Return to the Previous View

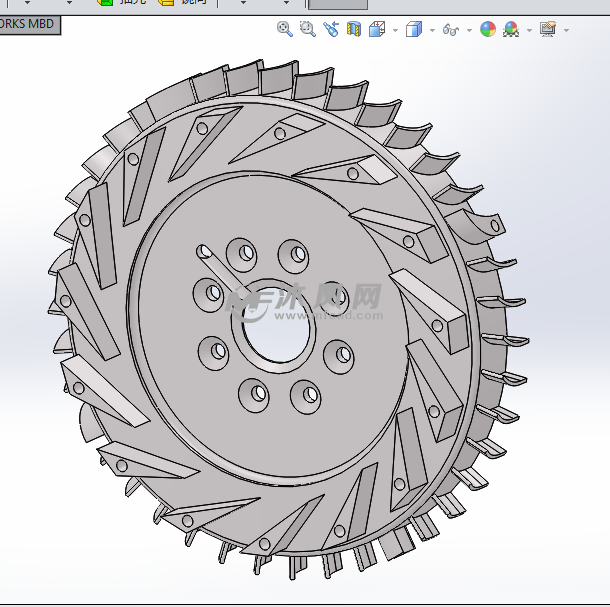tap(331, 29)
